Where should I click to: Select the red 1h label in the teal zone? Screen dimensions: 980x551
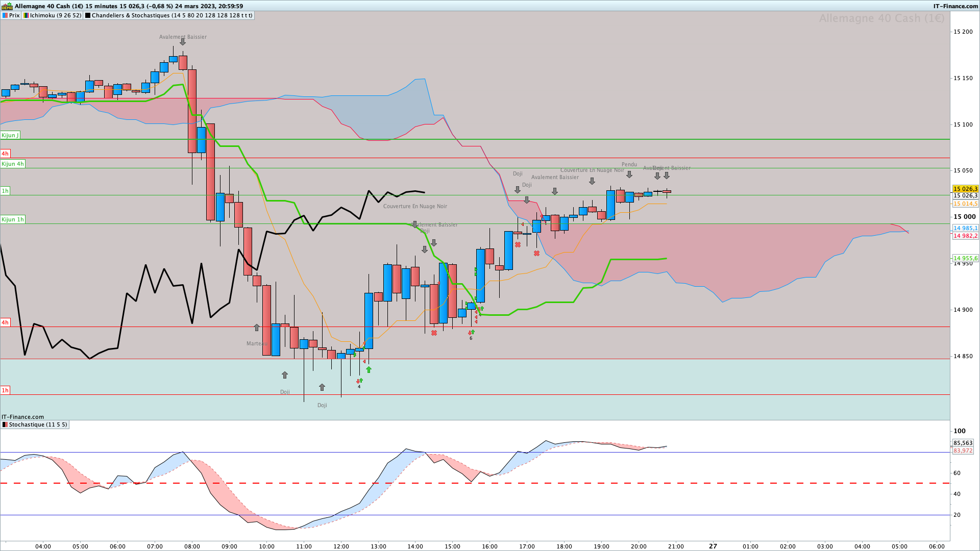click(5, 390)
